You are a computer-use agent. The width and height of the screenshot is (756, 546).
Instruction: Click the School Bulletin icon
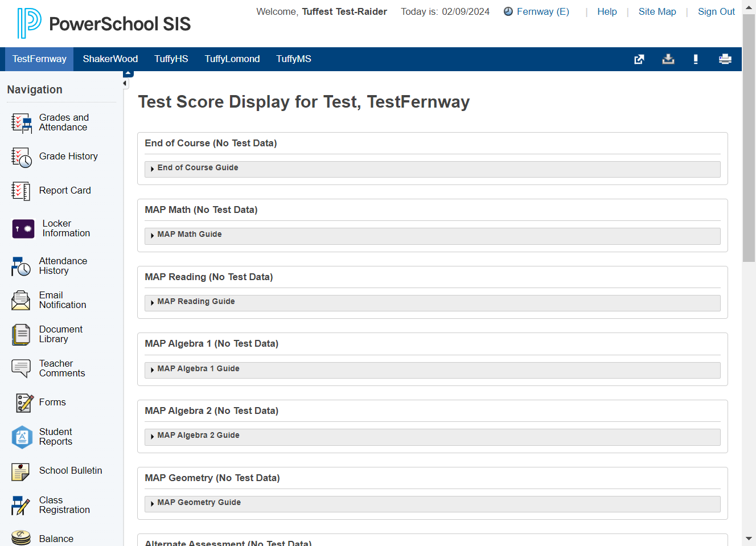[x=20, y=471]
